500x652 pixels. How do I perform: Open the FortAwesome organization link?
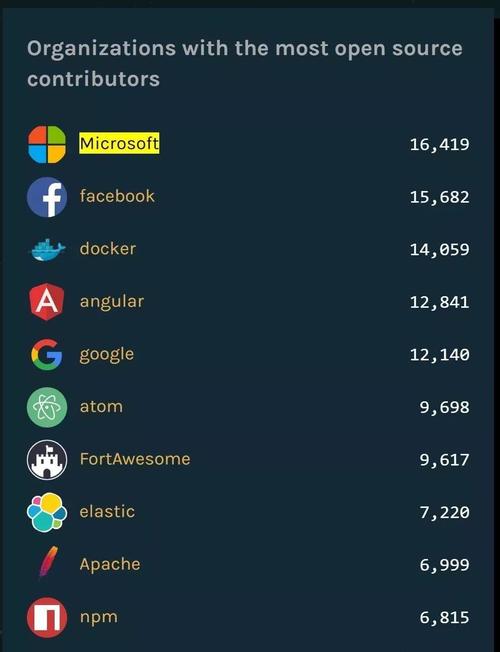(x=135, y=459)
